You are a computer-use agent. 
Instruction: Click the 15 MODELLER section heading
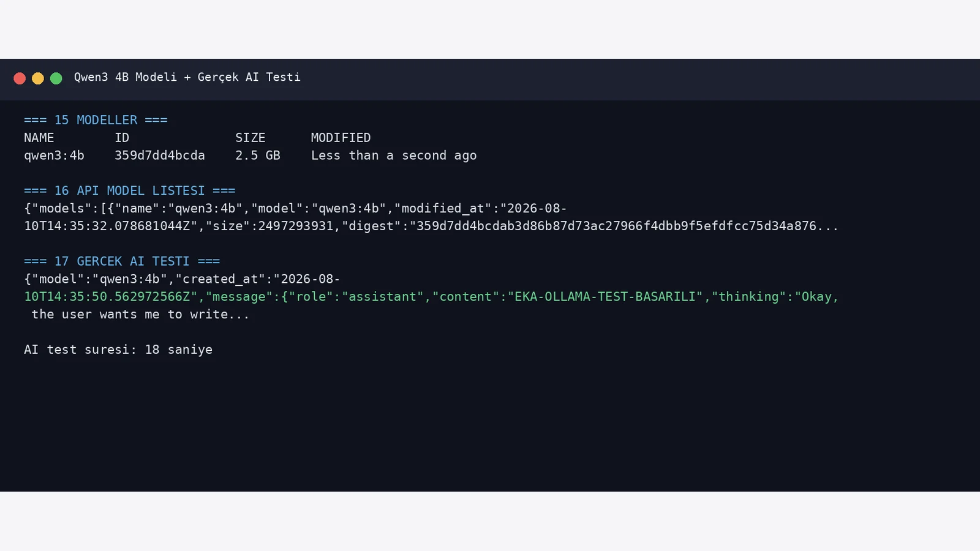96,120
